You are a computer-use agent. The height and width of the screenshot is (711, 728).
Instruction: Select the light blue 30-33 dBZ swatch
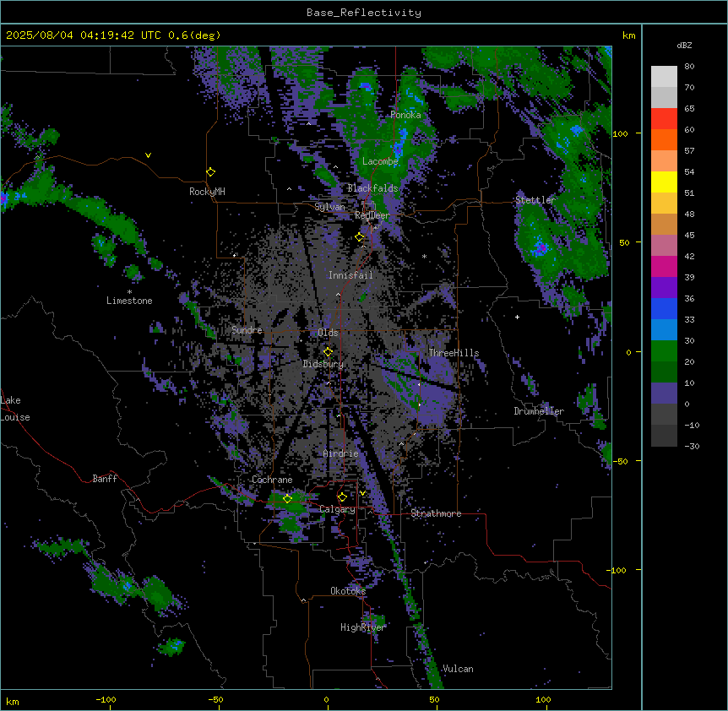(x=664, y=330)
